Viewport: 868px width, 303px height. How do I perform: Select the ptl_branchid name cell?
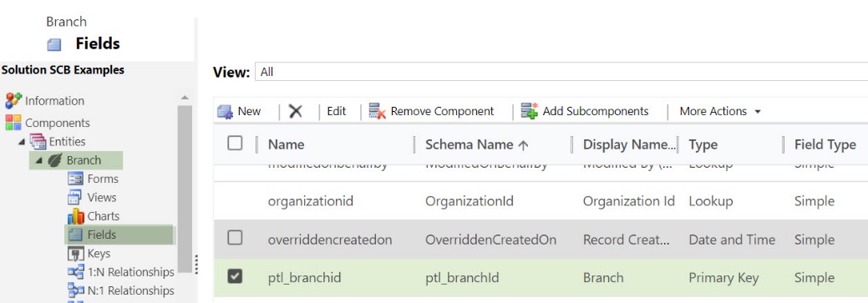click(304, 278)
